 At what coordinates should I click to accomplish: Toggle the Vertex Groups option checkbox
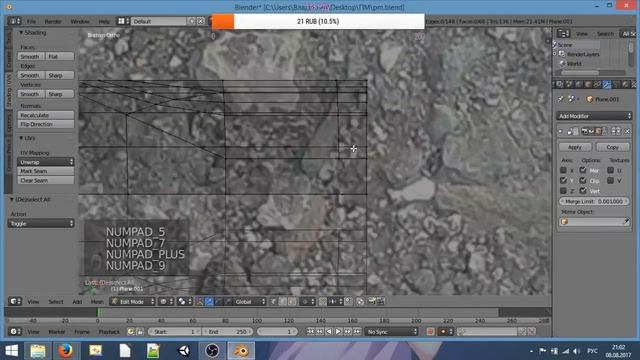pyautogui.click(x=583, y=191)
